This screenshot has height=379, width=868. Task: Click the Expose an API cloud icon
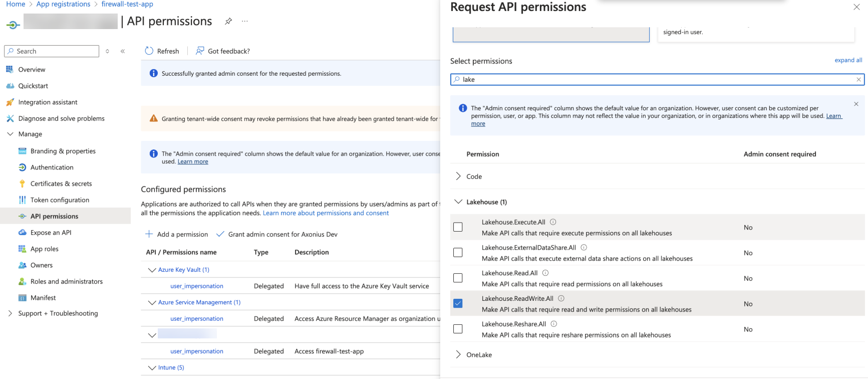22,233
